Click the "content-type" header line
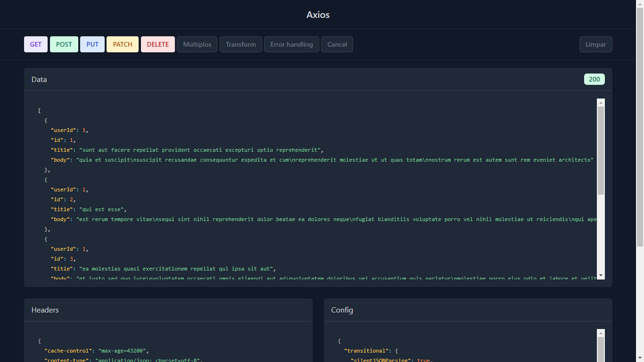Screen dimensions: 644x362 (124, 361)
